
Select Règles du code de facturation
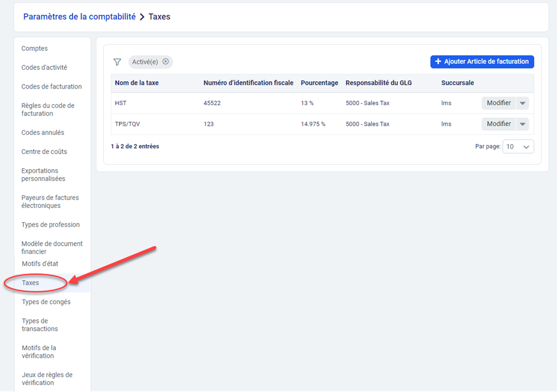coord(48,110)
